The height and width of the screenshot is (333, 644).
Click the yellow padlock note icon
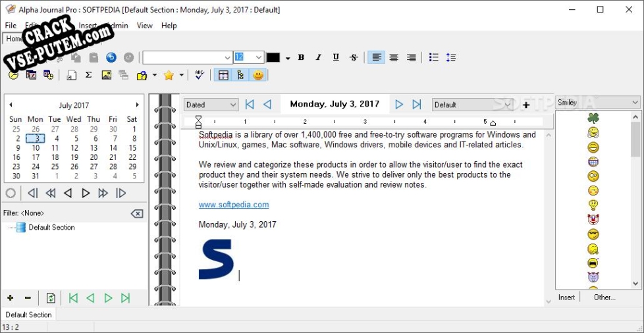tap(142, 75)
